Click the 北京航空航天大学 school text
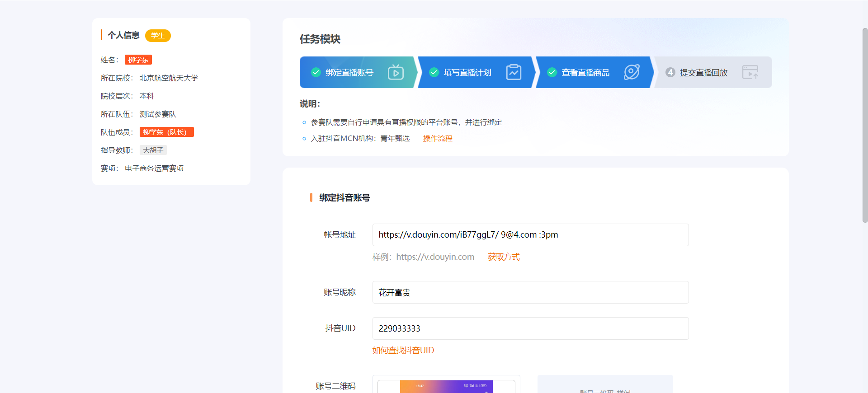The image size is (868, 393). coord(169,78)
